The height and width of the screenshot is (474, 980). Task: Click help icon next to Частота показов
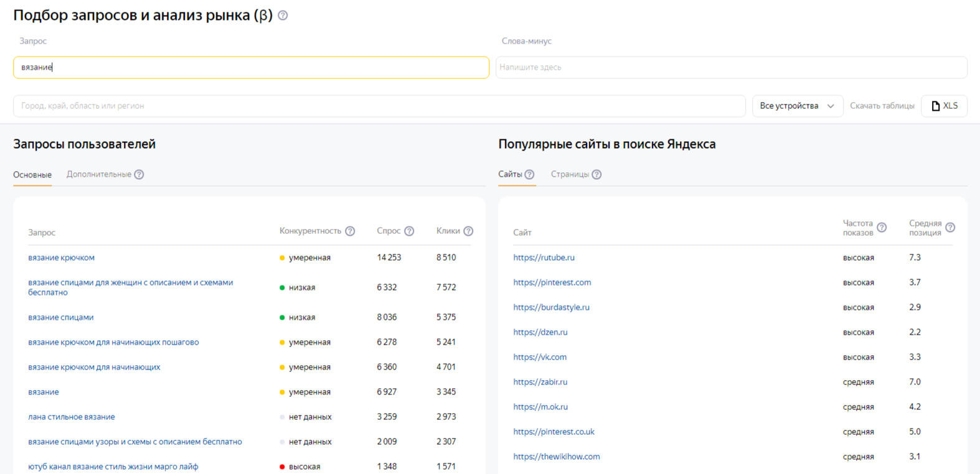pyautogui.click(x=882, y=228)
